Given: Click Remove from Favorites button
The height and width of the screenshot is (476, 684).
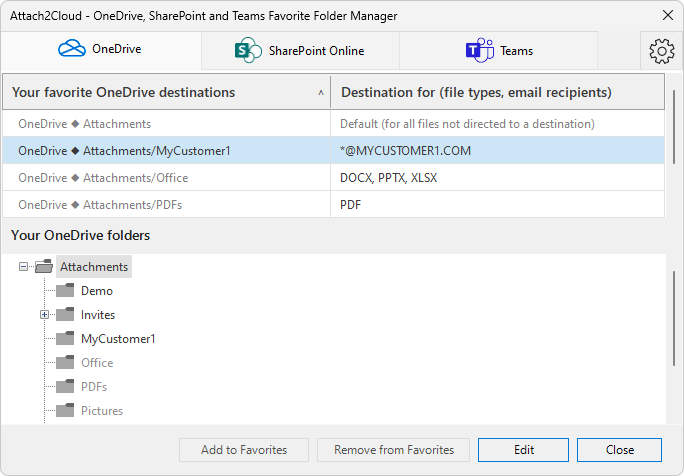Looking at the screenshot, I should pos(393,450).
